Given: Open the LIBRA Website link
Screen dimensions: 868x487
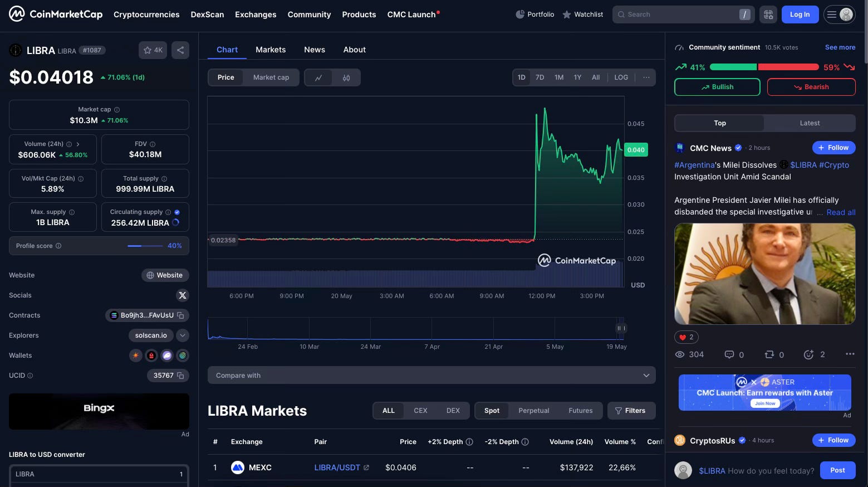Looking at the screenshot, I should pyautogui.click(x=165, y=275).
